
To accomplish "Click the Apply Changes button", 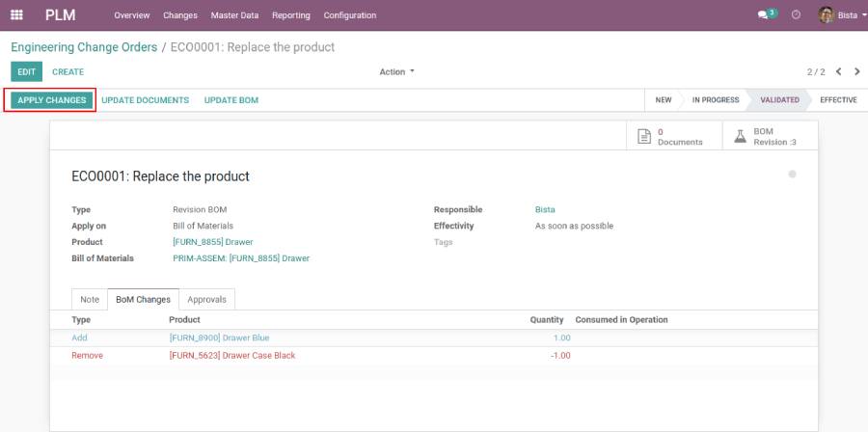I will pos(52,100).
